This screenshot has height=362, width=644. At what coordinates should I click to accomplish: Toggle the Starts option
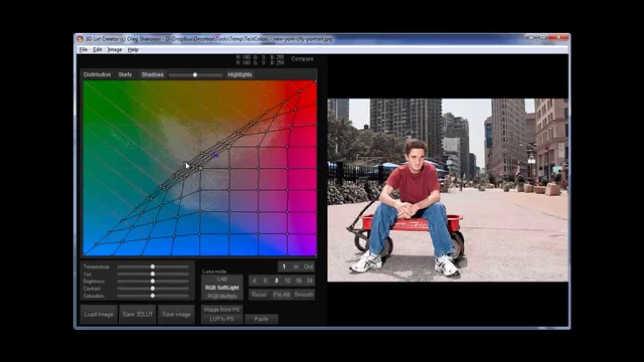(x=125, y=74)
